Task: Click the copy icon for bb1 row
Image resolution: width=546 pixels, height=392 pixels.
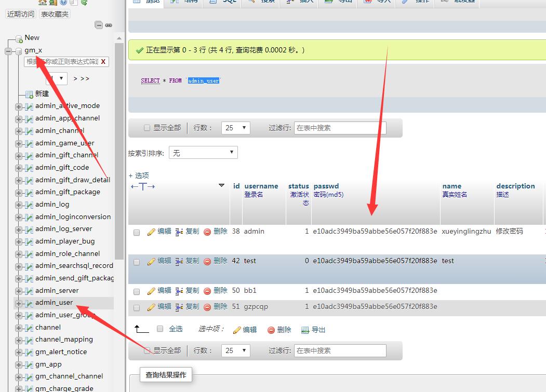Action: point(179,291)
